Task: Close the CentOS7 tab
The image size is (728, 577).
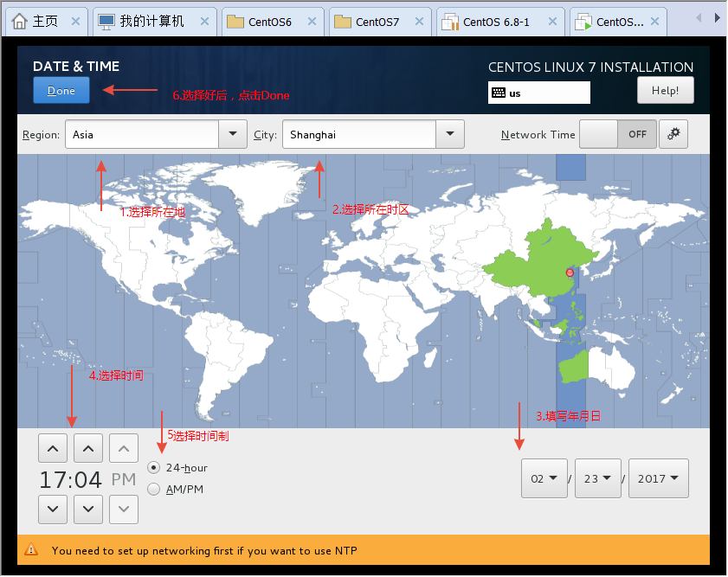Action: [419, 22]
